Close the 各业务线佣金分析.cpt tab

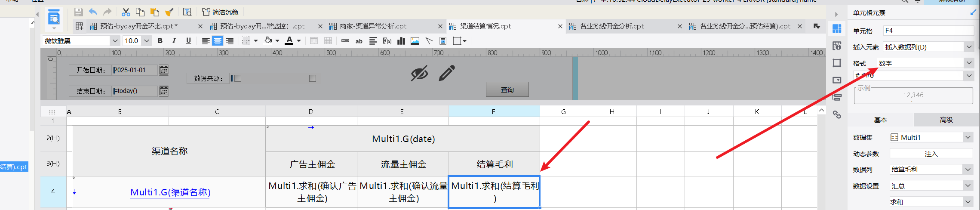(x=680, y=26)
